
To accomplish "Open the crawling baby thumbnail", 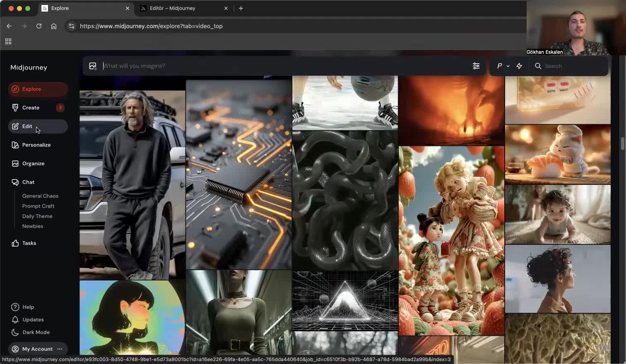I will [558, 214].
